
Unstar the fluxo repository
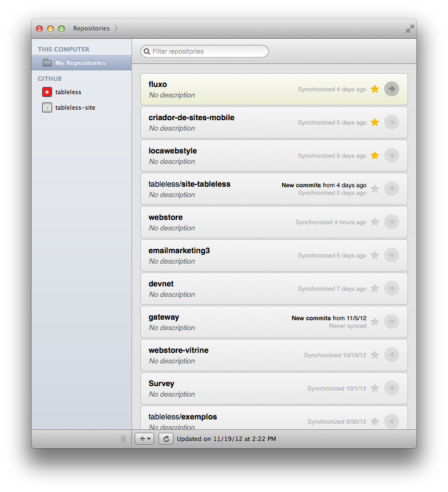[375, 89]
